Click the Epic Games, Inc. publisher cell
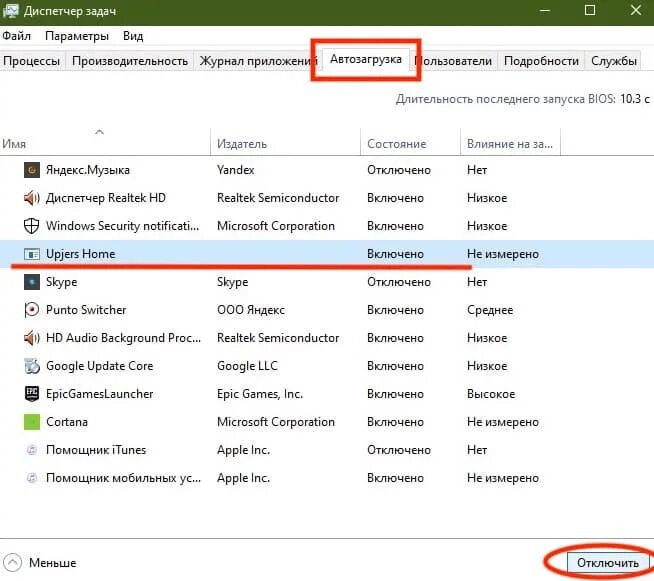This screenshot has width=654, height=581. pos(260,394)
